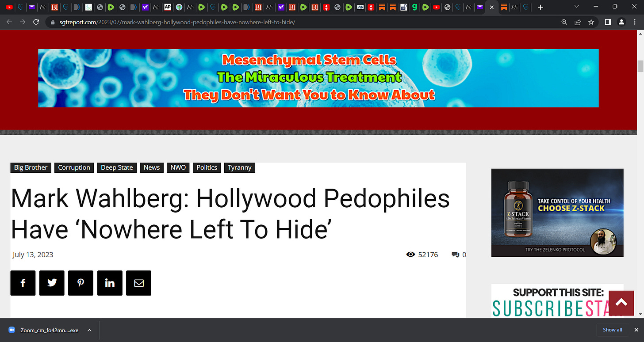This screenshot has height=342, width=644.
Task: Click the Mesenchymal Stem Cells banner ad
Action: [x=318, y=78]
